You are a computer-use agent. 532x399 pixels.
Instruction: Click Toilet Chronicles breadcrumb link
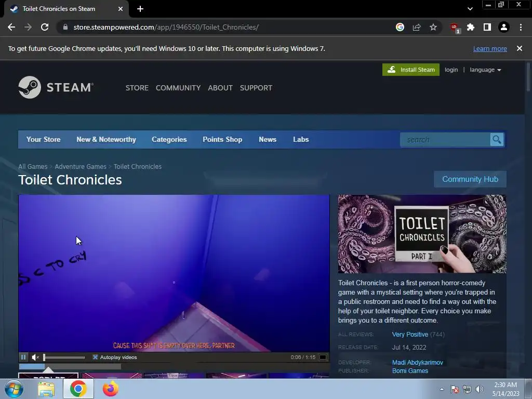[x=137, y=167]
